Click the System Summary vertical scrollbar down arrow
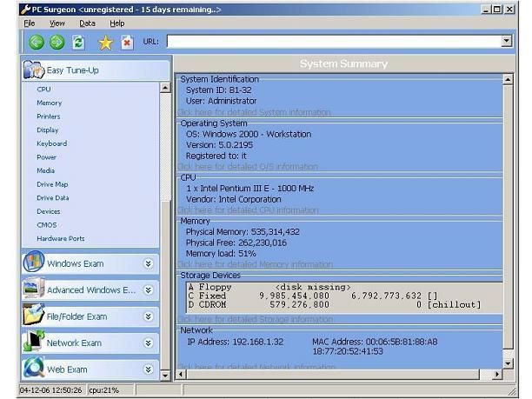Image resolution: width=532 pixels, height=399 pixels. [507, 362]
